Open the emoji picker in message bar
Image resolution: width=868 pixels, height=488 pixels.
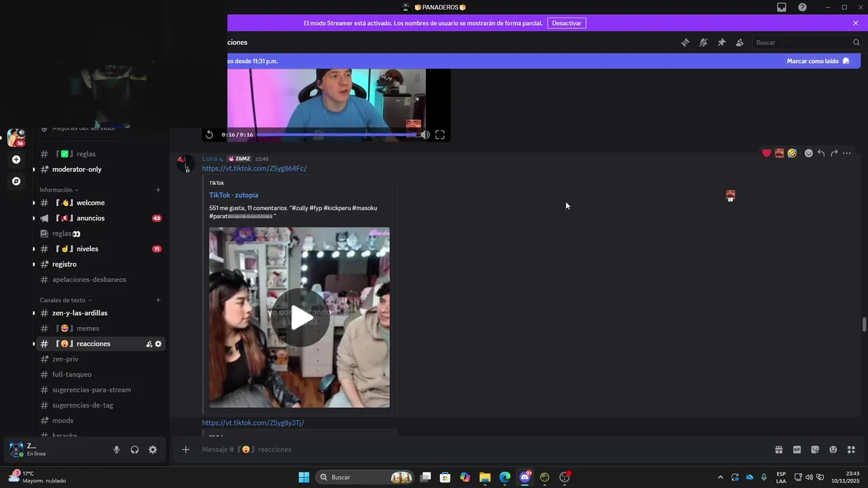click(833, 449)
